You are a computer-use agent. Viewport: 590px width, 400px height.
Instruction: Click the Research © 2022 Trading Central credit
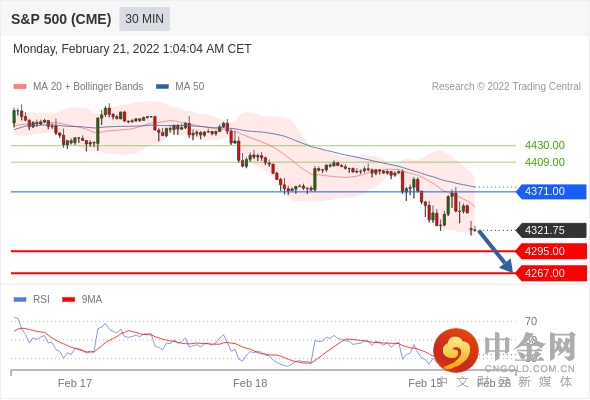(x=506, y=87)
